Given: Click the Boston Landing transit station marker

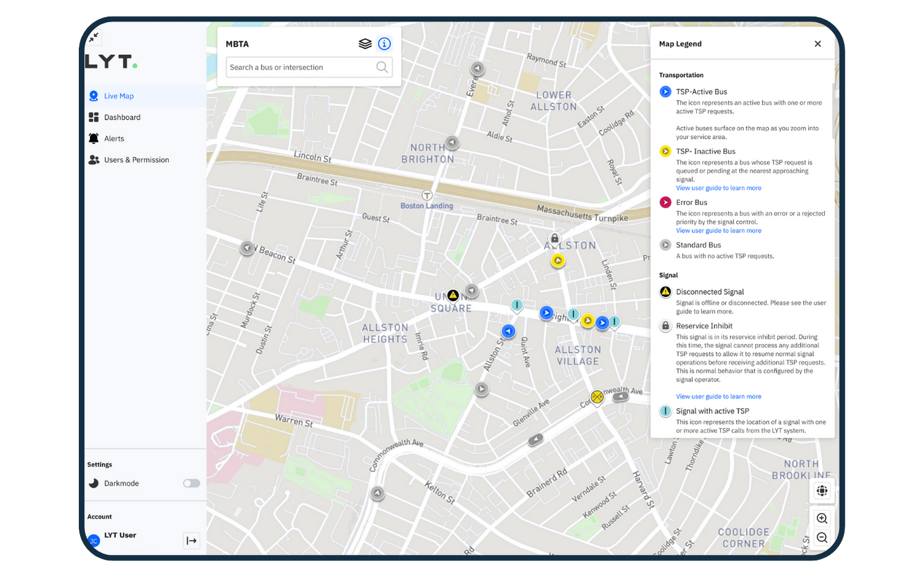Looking at the screenshot, I should (426, 196).
